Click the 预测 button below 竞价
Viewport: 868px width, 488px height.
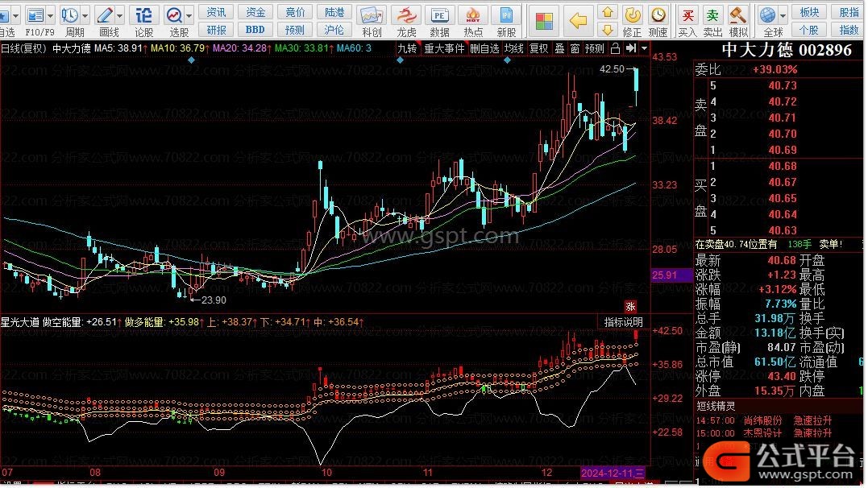294,29
